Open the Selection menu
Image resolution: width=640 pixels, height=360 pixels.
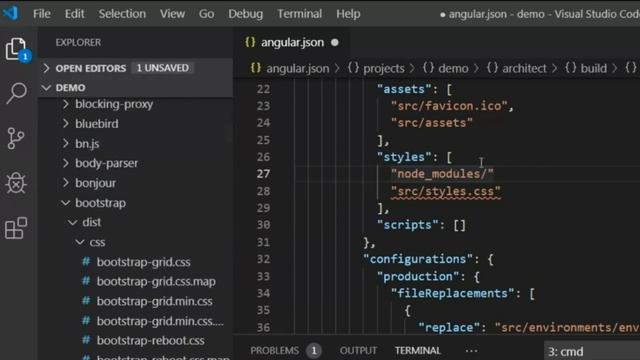122,13
